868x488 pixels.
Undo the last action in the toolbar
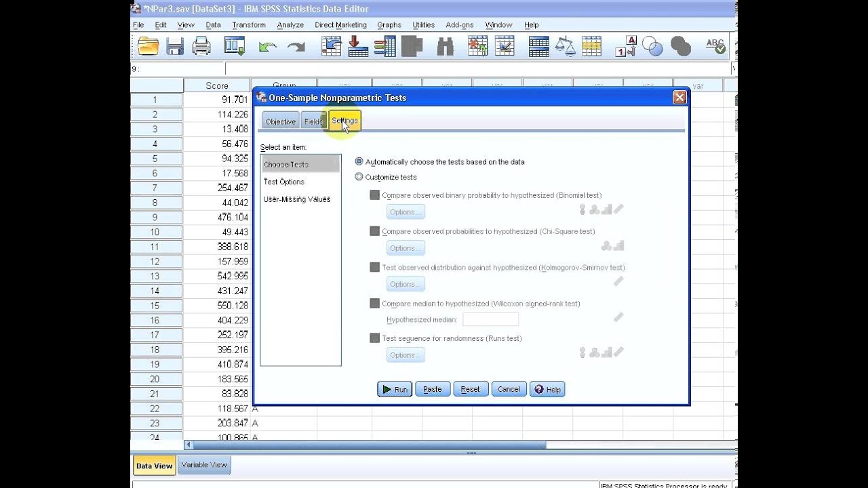coord(267,47)
